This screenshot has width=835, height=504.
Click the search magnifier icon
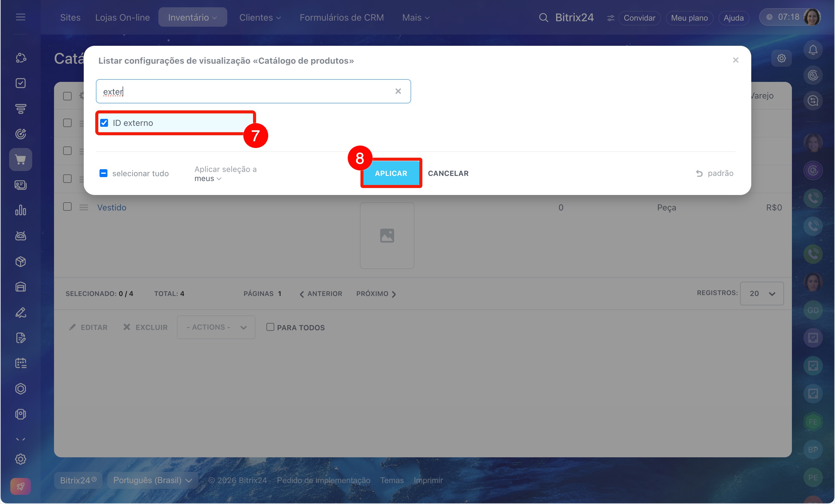click(543, 18)
